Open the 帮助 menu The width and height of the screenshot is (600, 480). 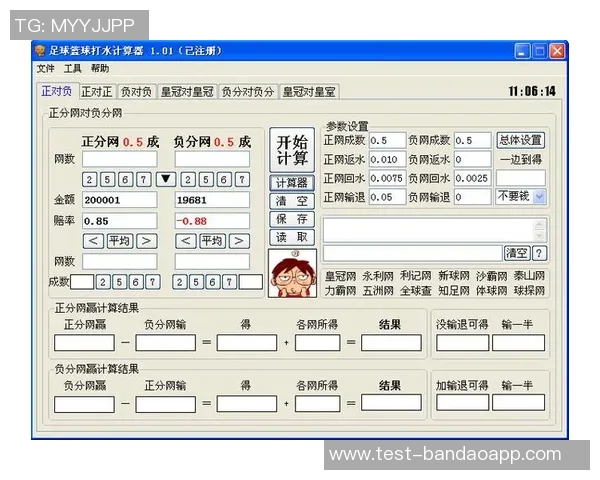(100, 69)
